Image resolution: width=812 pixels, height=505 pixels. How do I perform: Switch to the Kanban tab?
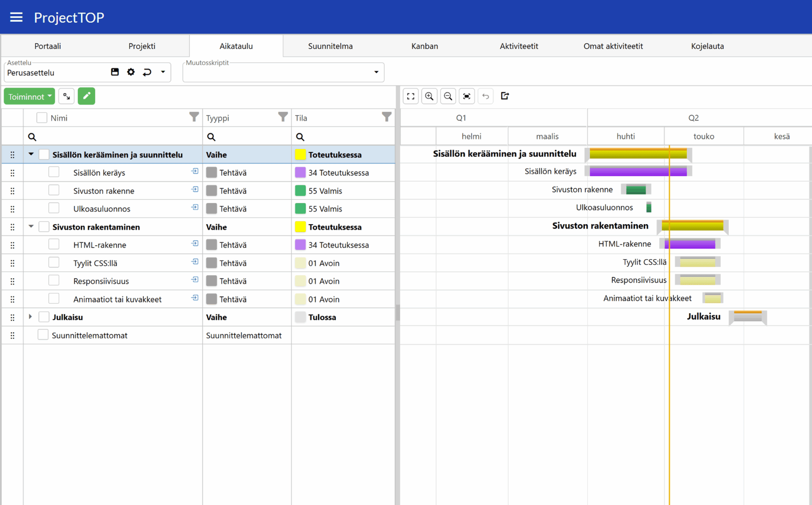pos(424,46)
